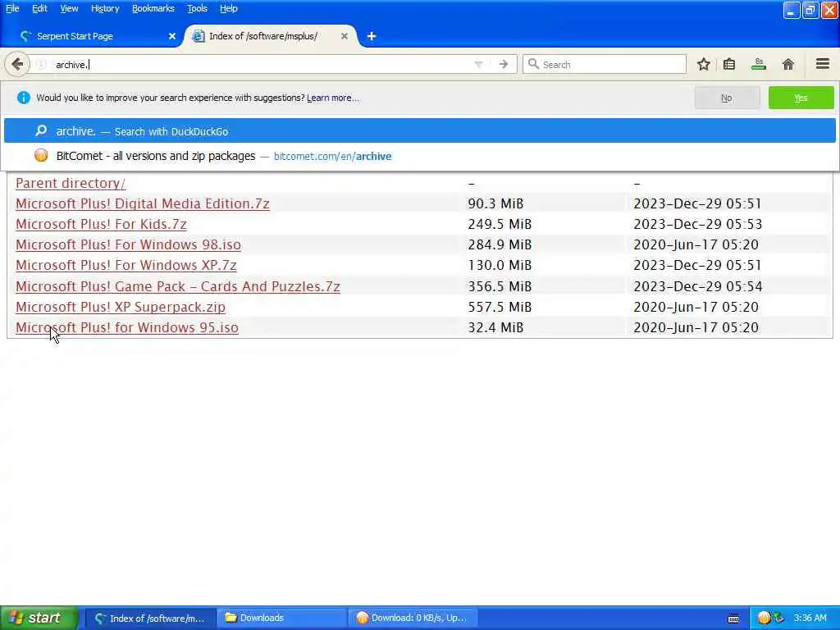Click the network tray icon
840x630 pixels.
(778, 618)
